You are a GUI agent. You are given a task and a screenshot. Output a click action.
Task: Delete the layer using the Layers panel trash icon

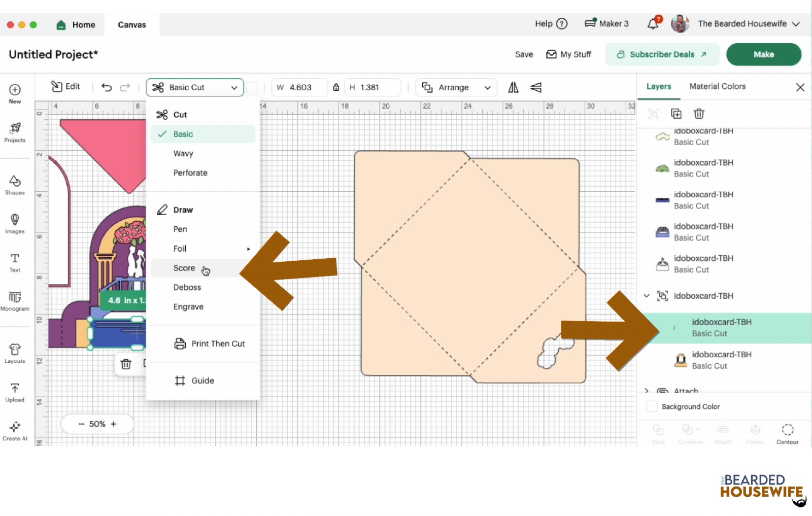pyautogui.click(x=699, y=114)
